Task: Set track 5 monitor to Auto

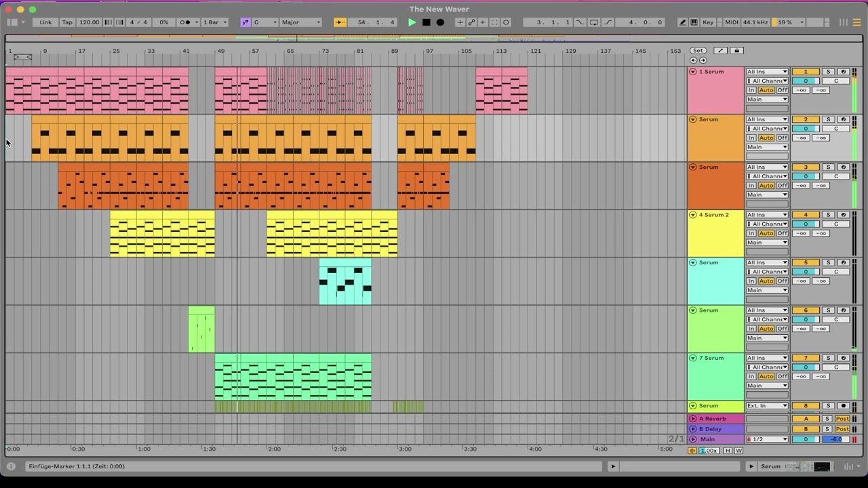Action: (766, 281)
